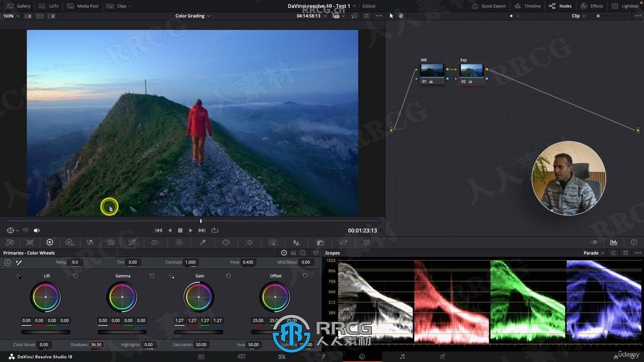Image resolution: width=644 pixels, height=362 pixels.
Task: Open the project name dropdown arrow
Action: pyautogui.click(x=354, y=6)
